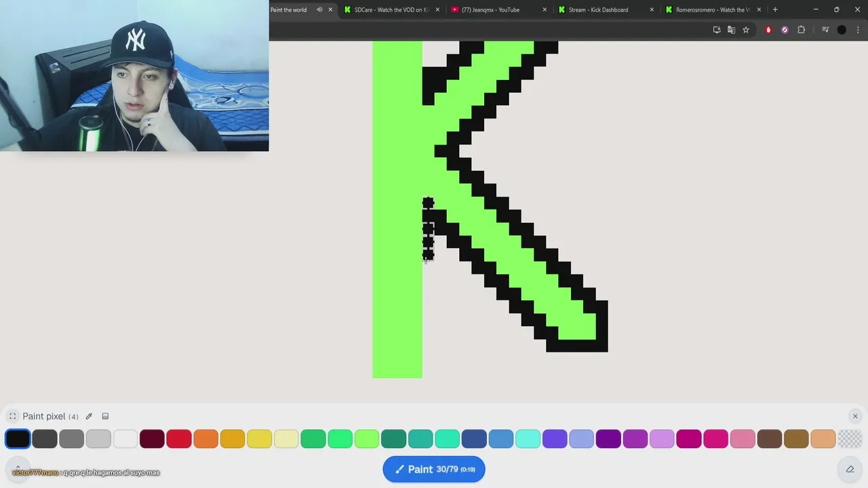The width and height of the screenshot is (868, 488).
Task: Pick the dark navy blue swatch
Action: [474, 439]
